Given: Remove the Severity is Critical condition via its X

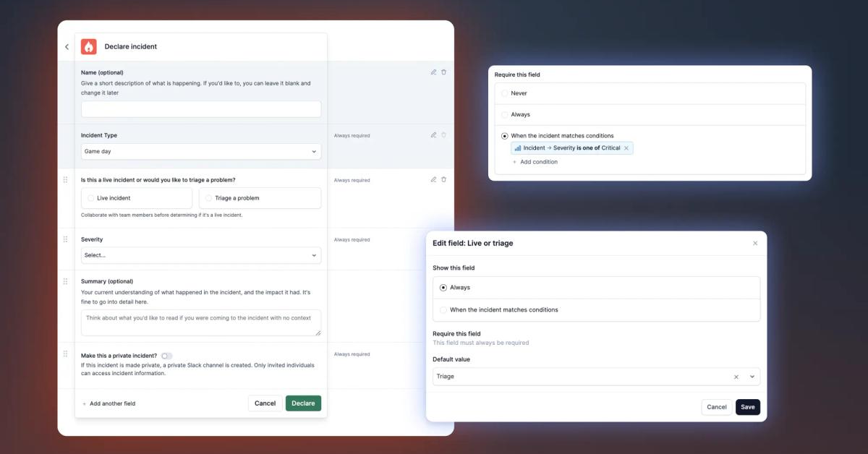Looking at the screenshot, I should point(626,147).
